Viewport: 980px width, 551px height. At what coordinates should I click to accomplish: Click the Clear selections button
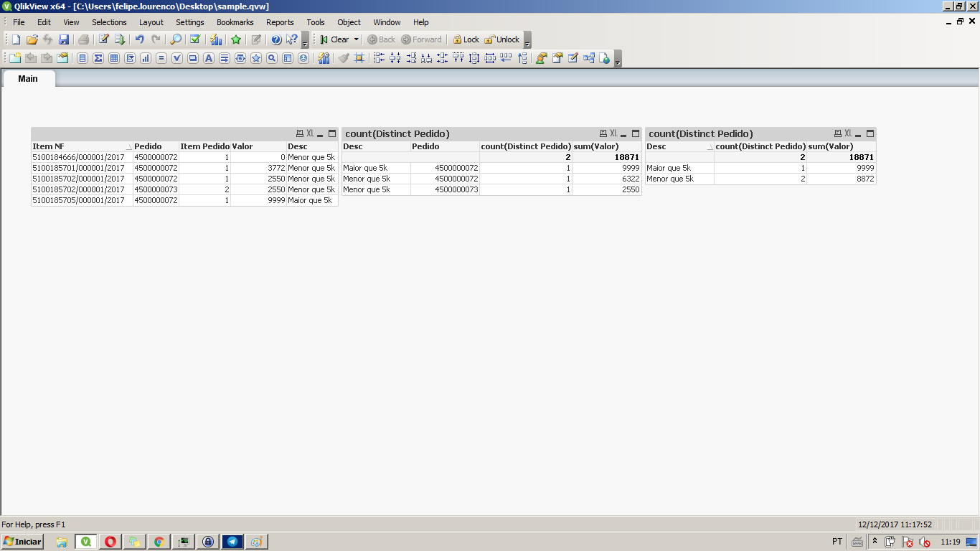point(335,39)
